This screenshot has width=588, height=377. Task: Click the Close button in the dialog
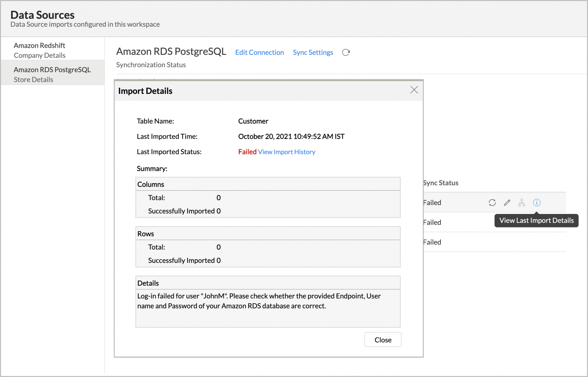click(383, 339)
